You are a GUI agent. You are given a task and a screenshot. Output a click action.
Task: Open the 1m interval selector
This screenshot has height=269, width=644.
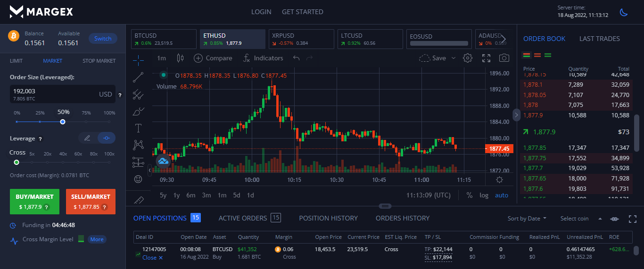coord(162,58)
